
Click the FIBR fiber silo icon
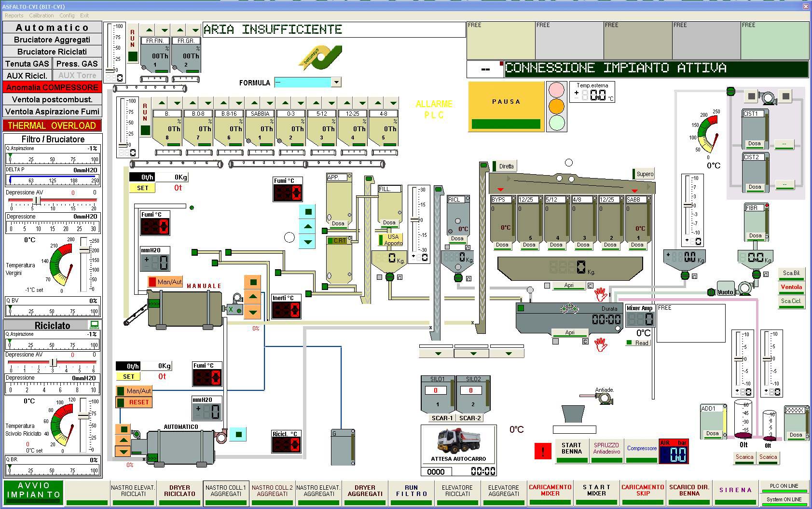756,222
